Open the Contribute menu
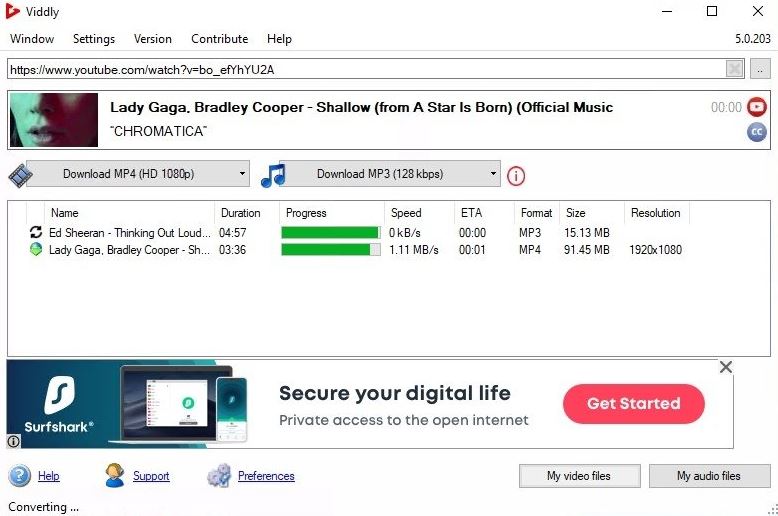Screen dimensions: 778x516 tap(219, 39)
